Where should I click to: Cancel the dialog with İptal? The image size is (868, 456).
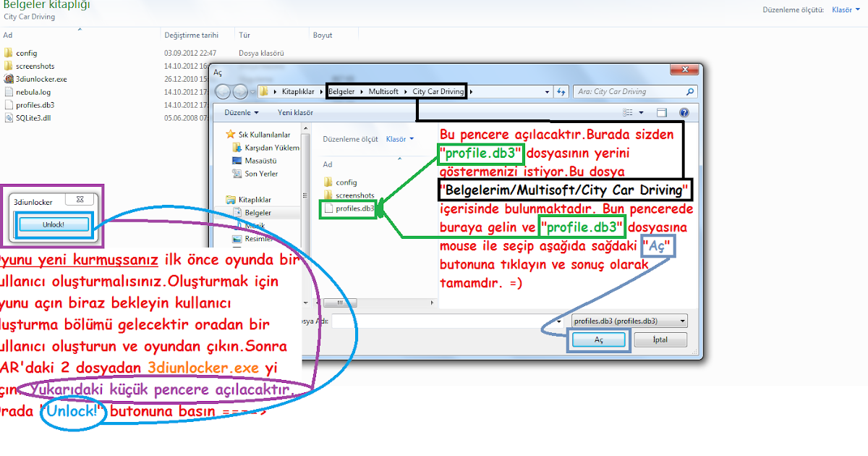tap(660, 339)
